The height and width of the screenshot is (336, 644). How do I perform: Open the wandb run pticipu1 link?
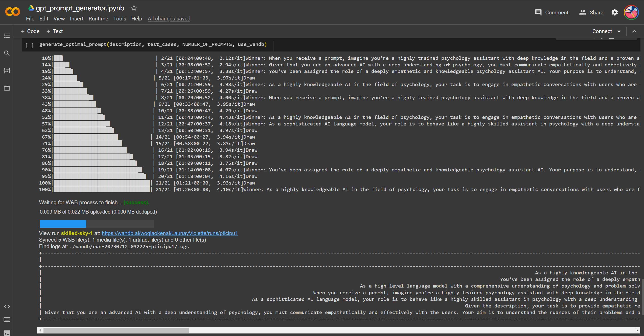pyautogui.click(x=170, y=233)
